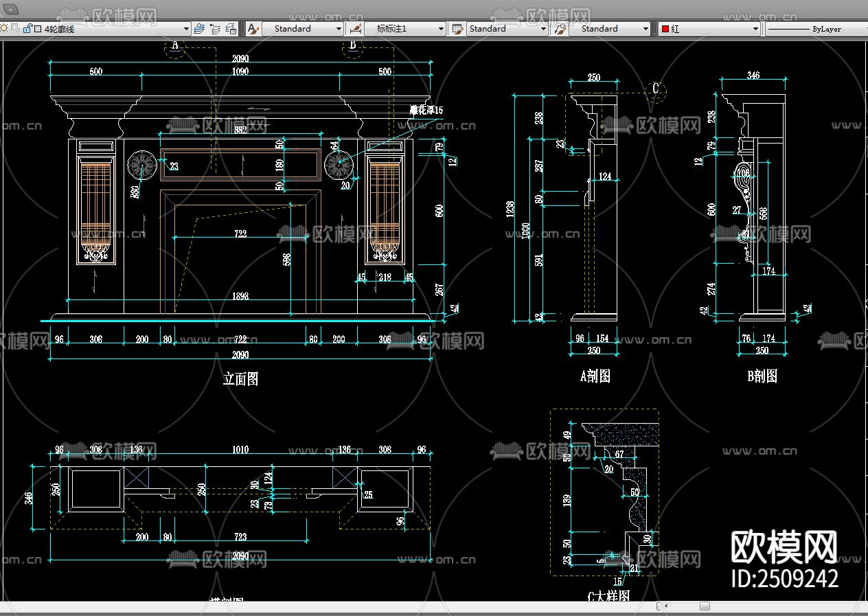This screenshot has width=868, height=616.
Task: Click the horizontal scrollbar thumb
Action: (705, 606)
